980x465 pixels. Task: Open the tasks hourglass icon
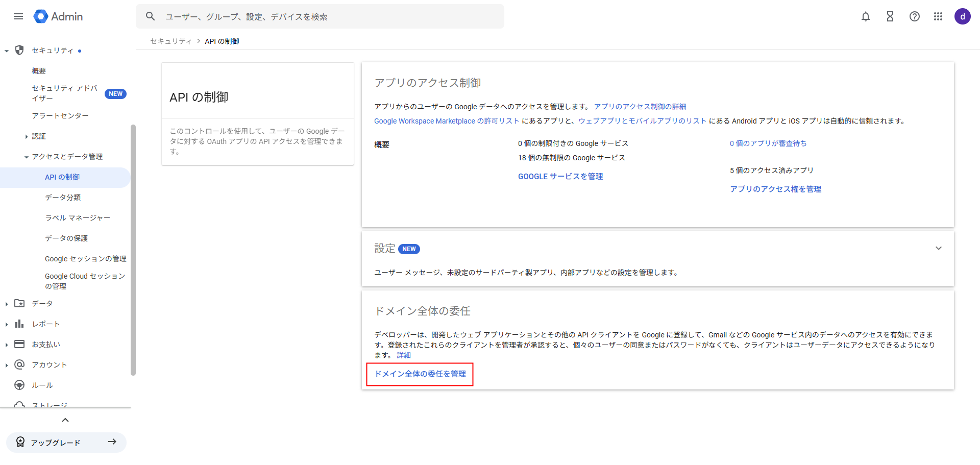point(890,16)
